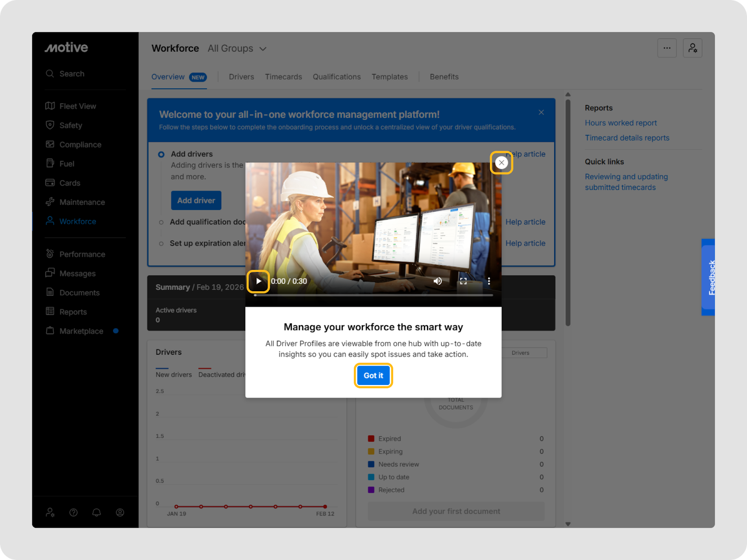Go to Fleet View in sidebar
Screen dimensions: 747x560
coord(78,106)
